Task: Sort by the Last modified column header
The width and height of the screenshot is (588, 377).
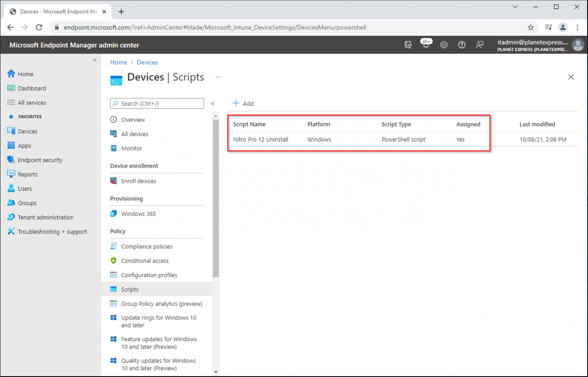Action: [x=537, y=124]
